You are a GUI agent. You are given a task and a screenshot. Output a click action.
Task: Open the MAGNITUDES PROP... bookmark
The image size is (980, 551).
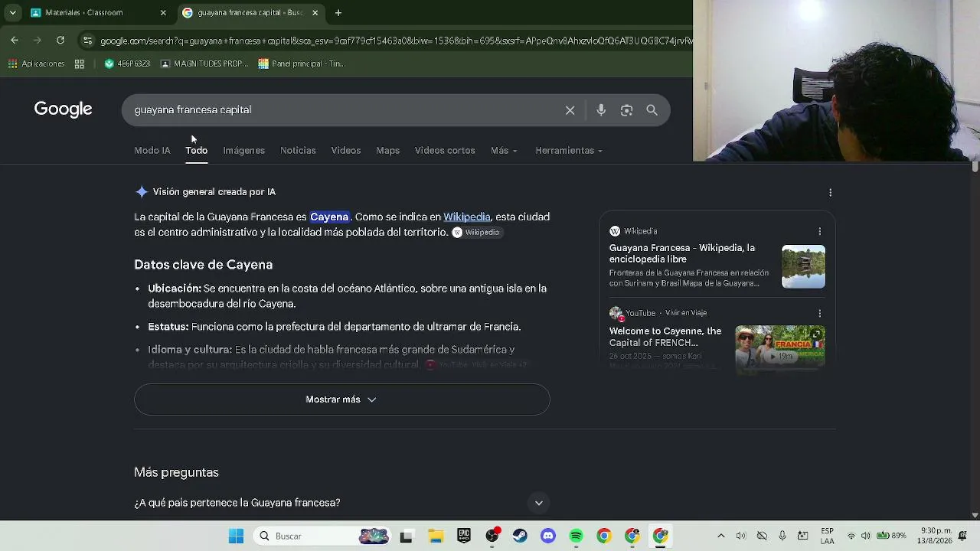204,64
